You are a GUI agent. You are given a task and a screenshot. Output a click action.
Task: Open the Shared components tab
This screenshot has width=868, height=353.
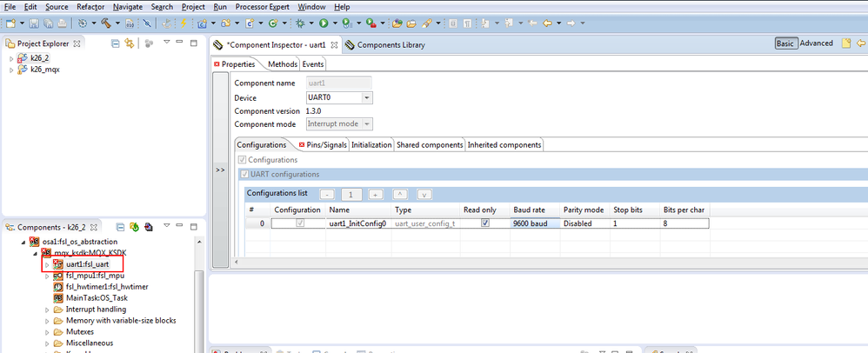[x=430, y=145]
